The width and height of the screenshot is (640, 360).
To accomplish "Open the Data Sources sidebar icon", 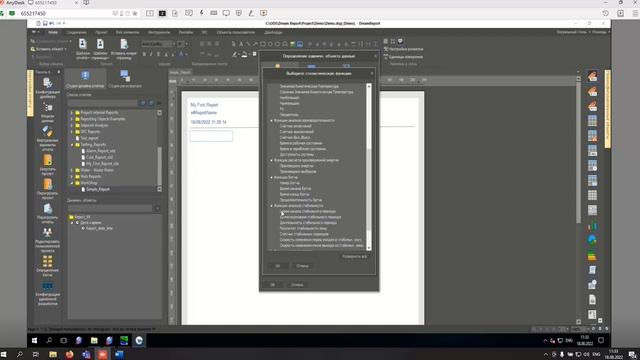I will [x=47, y=109].
